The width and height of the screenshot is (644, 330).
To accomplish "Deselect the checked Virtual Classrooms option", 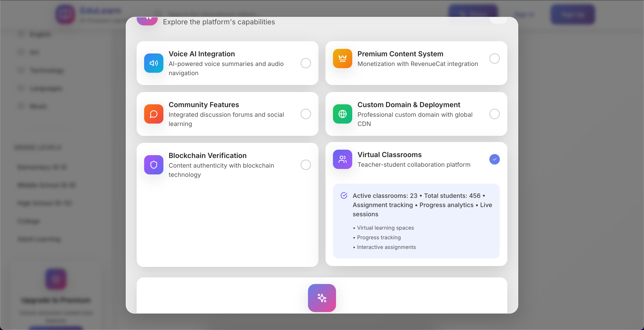I will click(x=494, y=159).
